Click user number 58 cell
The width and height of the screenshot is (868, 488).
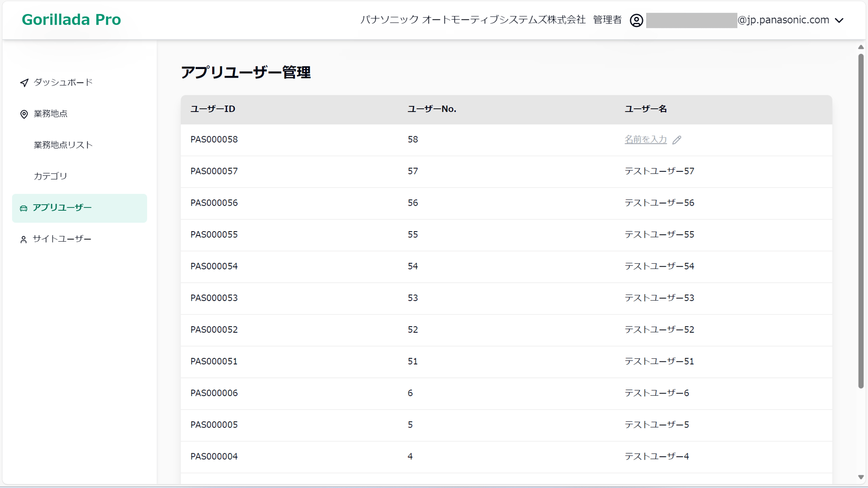[x=413, y=139]
